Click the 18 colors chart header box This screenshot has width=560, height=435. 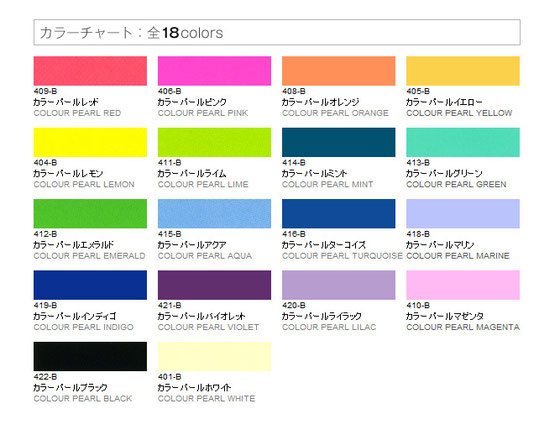point(277,32)
